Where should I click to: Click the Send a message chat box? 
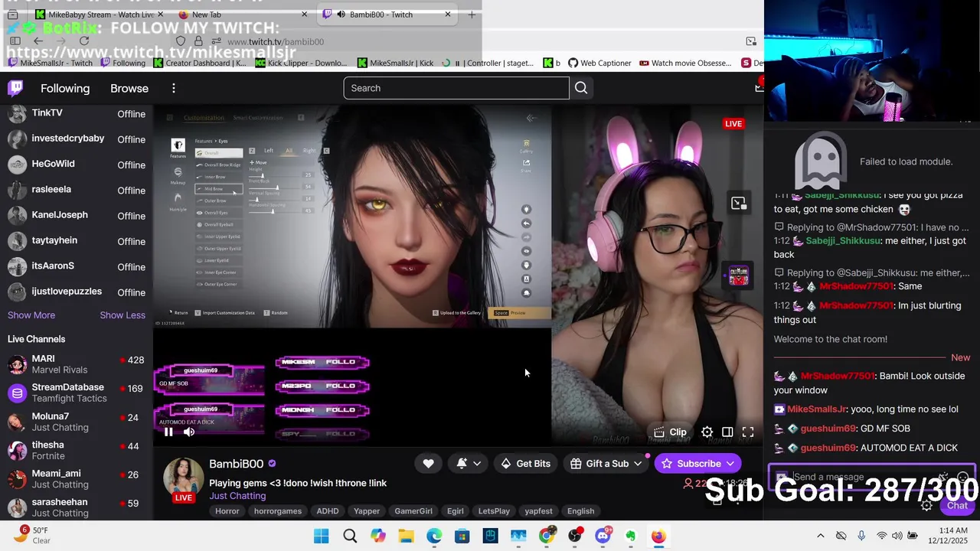tap(873, 477)
